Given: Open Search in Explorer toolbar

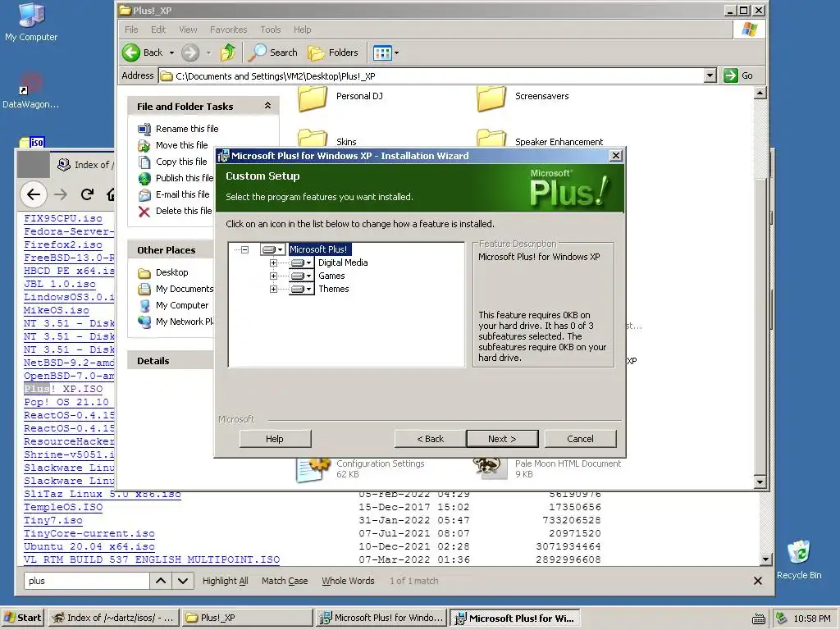Looking at the screenshot, I should pyautogui.click(x=274, y=52).
